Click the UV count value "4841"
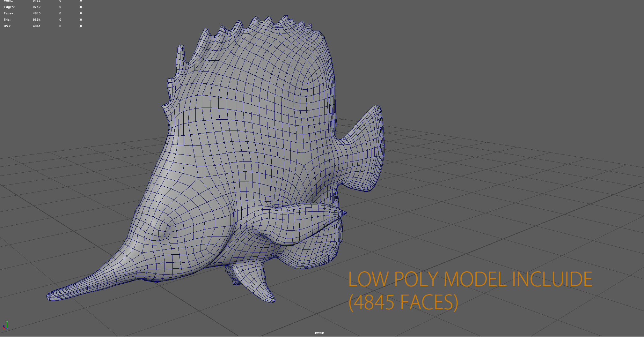This screenshot has height=337, width=644. [x=37, y=26]
